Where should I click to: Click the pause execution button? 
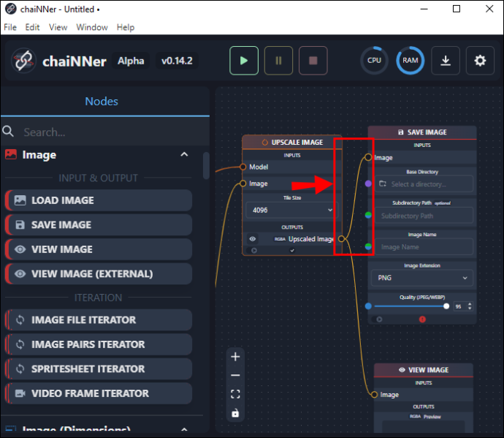(x=278, y=61)
